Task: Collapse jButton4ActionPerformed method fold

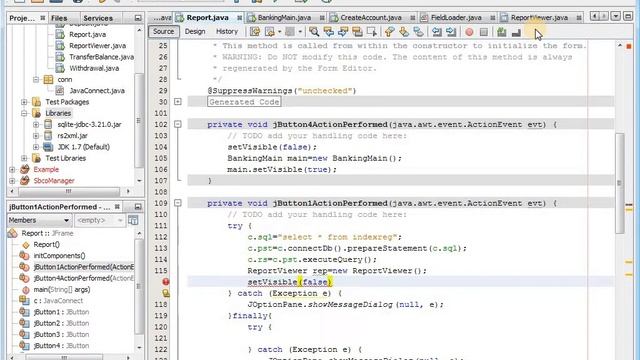Action: 178,124
